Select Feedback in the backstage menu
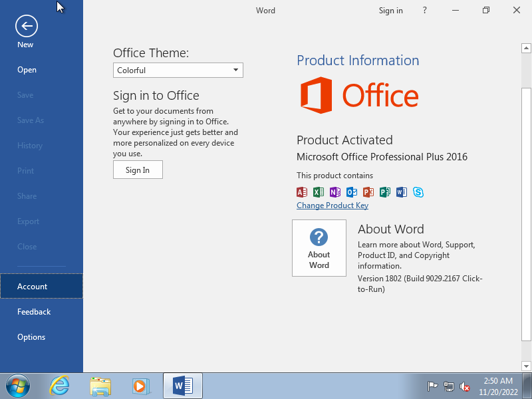 click(x=41, y=311)
